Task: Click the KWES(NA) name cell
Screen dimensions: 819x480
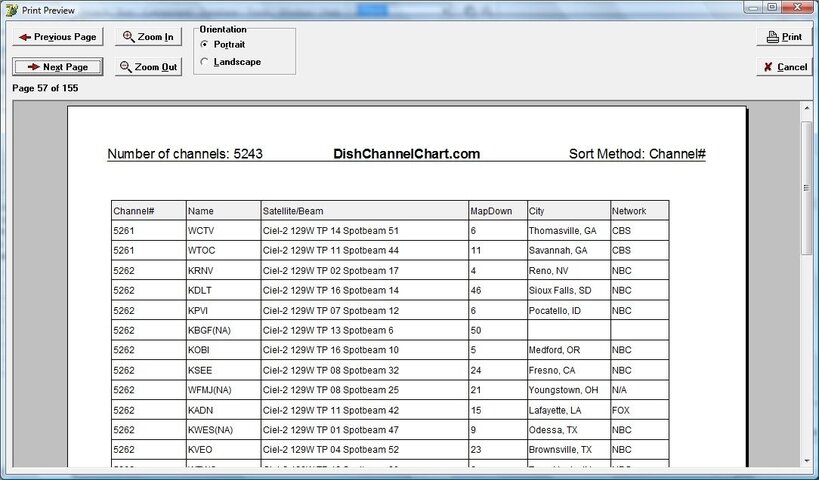Action: (223, 430)
